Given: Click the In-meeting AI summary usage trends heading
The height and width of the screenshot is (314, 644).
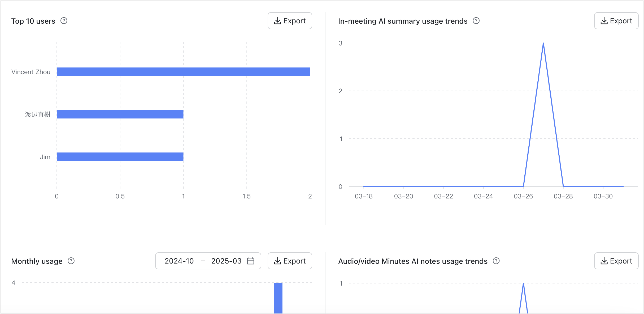Looking at the screenshot, I should pyautogui.click(x=403, y=21).
